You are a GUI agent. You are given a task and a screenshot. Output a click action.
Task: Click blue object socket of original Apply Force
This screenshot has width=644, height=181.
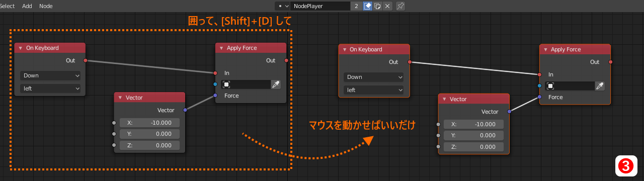point(215,84)
